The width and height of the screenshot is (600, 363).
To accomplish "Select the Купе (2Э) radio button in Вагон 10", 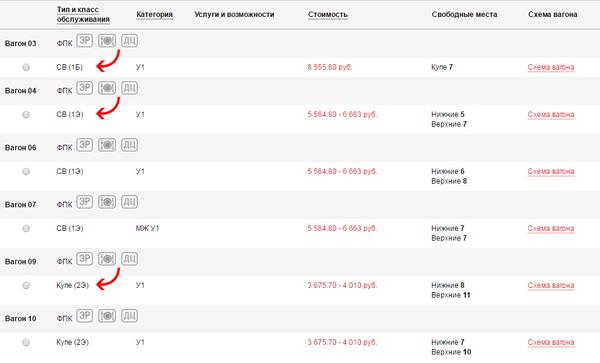I will [26, 343].
